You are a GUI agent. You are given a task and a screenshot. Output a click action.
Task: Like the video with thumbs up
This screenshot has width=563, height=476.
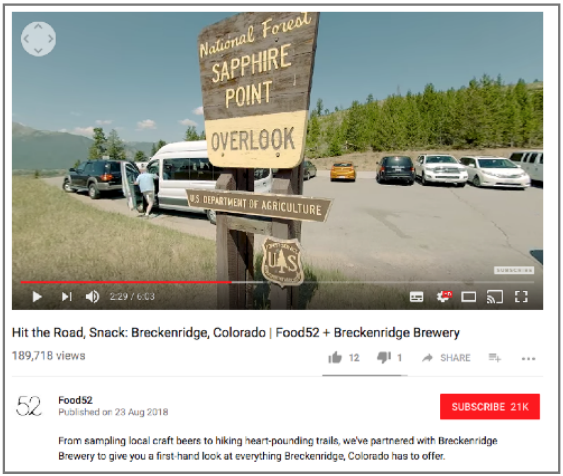[335, 358]
